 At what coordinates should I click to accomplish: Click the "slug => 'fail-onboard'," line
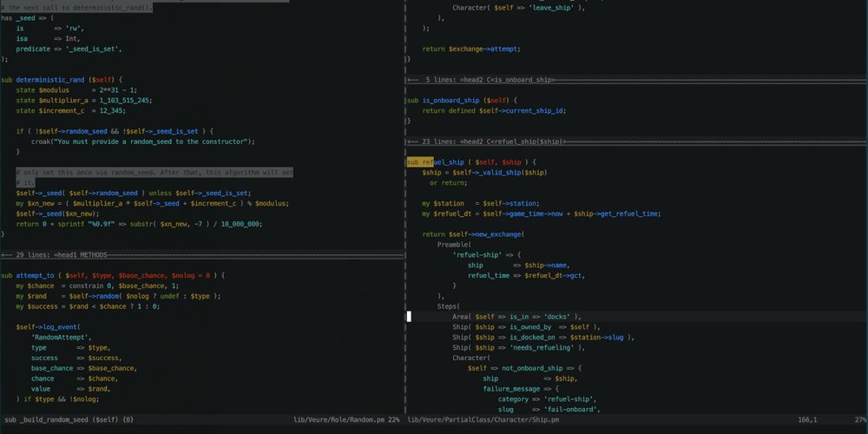pos(549,410)
